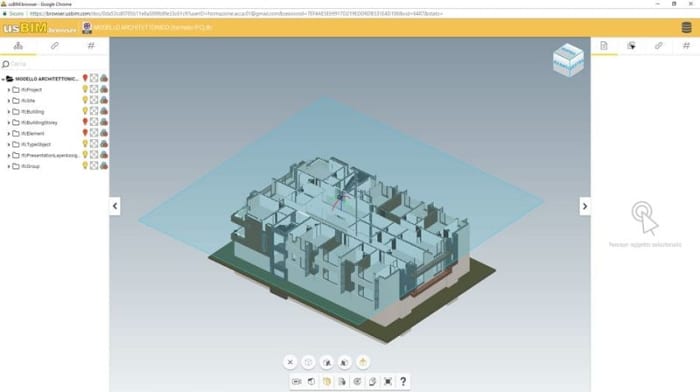The width and height of the screenshot is (700, 392).
Task: Toggle the IfcElement visibility light bulb
Action: (x=85, y=133)
